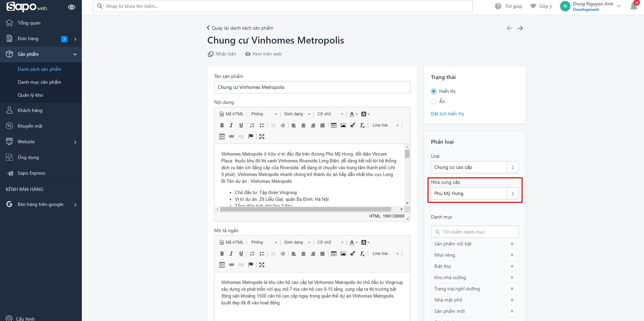Remove Nhà riêng category
The image size is (644, 321).
[512, 255]
